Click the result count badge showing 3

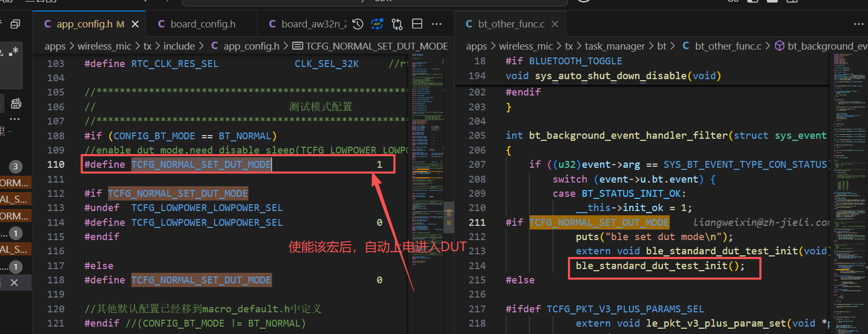point(15,167)
